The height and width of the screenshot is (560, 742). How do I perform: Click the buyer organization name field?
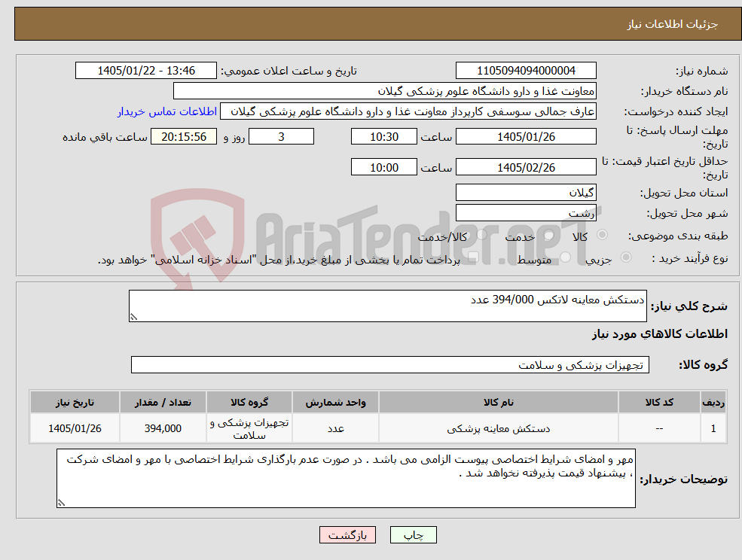pos(385,91)
